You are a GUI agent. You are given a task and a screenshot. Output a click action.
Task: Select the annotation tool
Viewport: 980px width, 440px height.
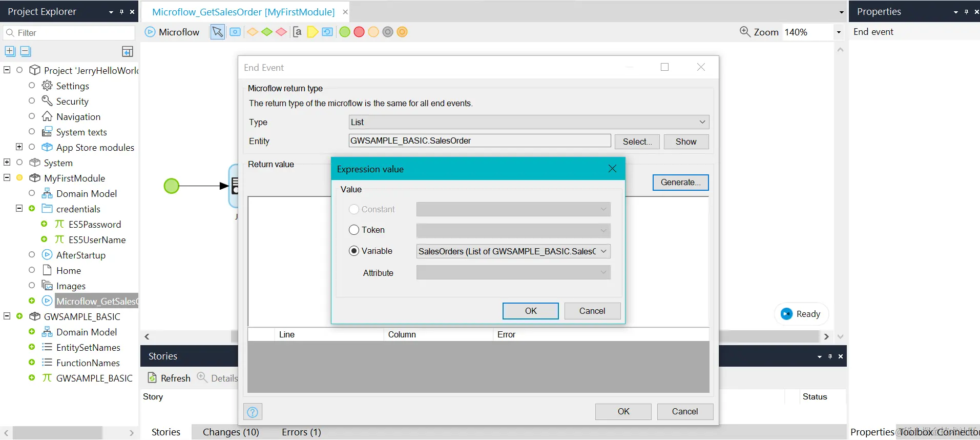click(x=297, y=32)
